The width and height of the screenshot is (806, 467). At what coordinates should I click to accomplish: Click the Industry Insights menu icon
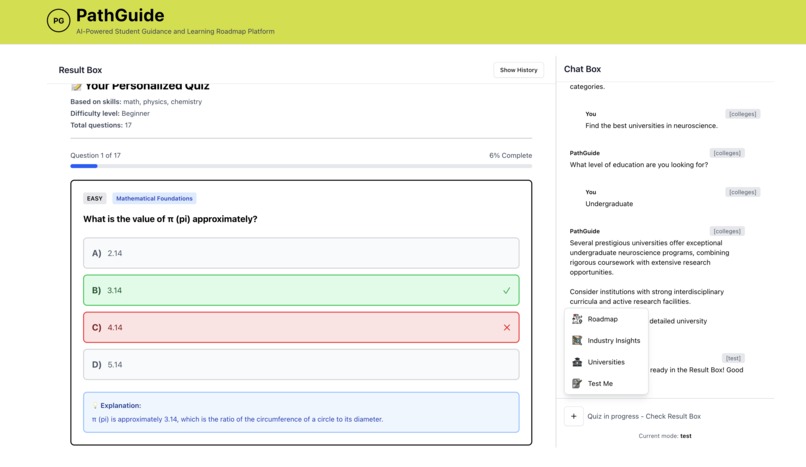(577, 340)
